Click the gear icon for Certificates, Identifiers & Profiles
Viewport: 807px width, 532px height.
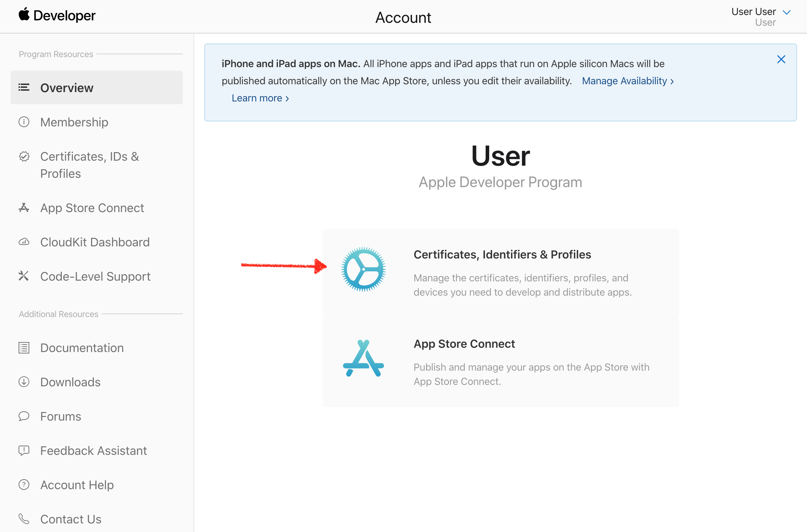364,269
